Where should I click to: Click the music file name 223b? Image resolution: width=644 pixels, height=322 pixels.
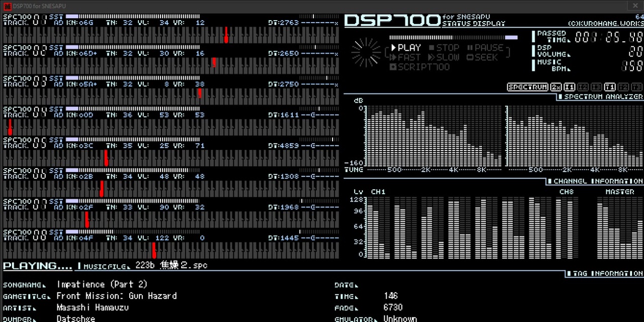pos(171,265)
